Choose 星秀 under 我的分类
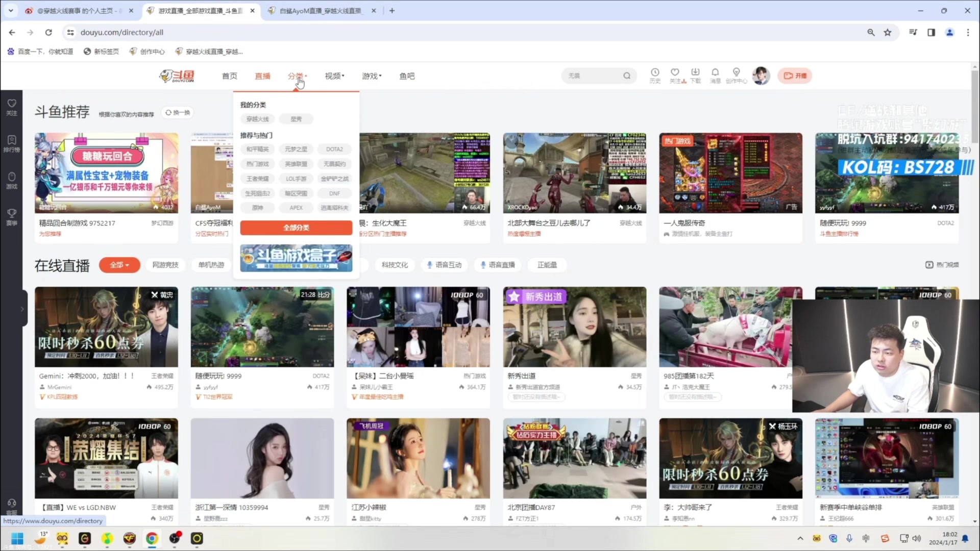Viewport: 980px width, 551px height. point(296,119)
